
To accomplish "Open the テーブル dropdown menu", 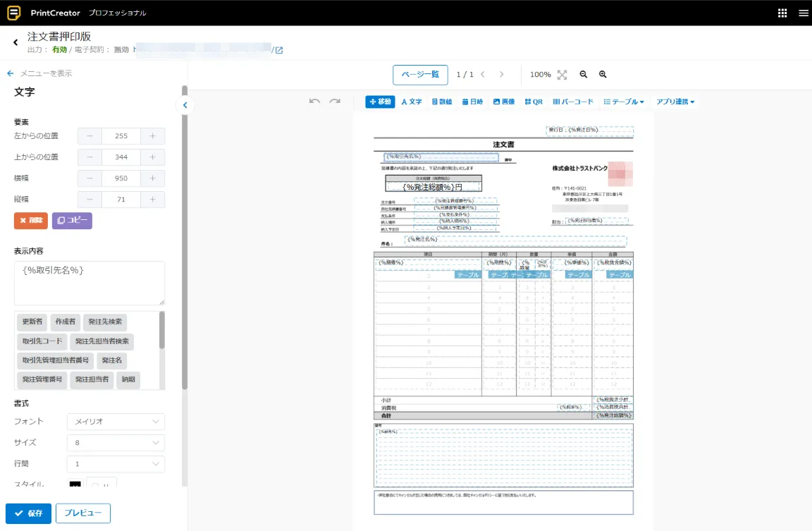I will (x=624, y=102).
